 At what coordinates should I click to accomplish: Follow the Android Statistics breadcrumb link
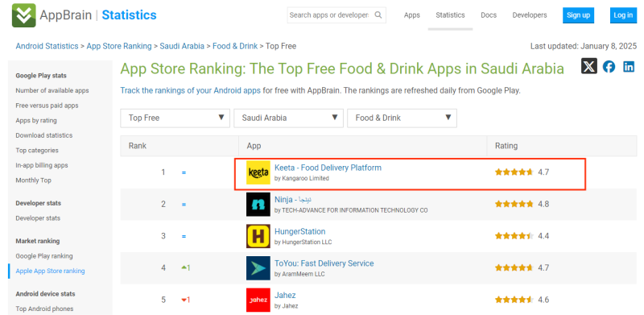click(x=47, y=46)
